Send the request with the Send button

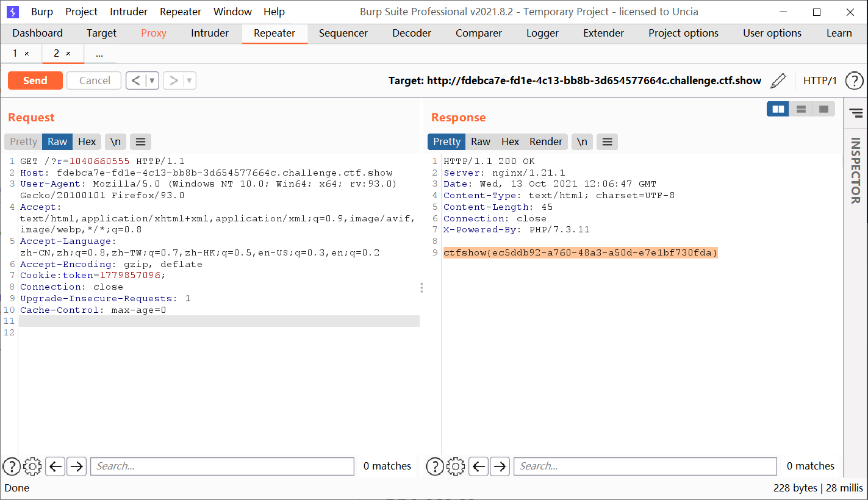[35, 80]
